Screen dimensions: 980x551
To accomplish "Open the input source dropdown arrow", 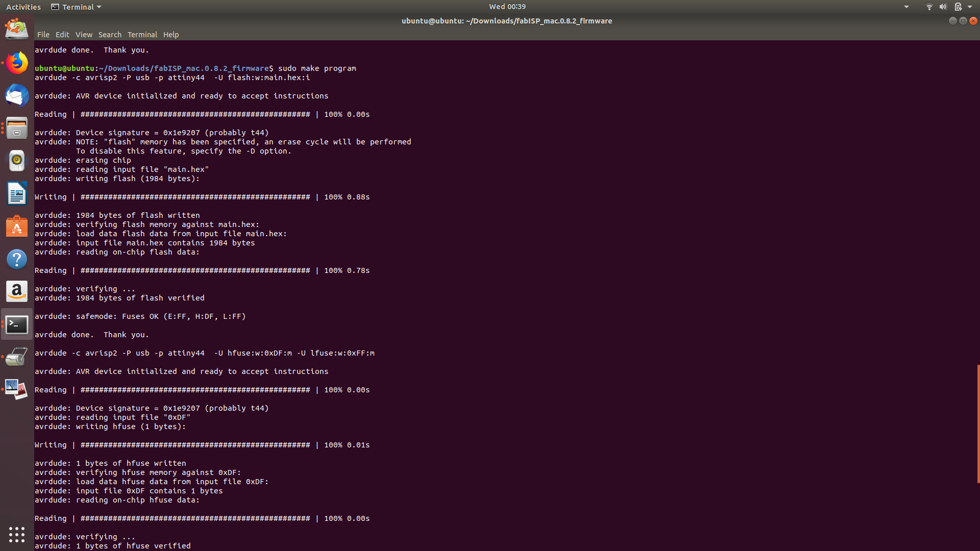I will click(906, 7).
